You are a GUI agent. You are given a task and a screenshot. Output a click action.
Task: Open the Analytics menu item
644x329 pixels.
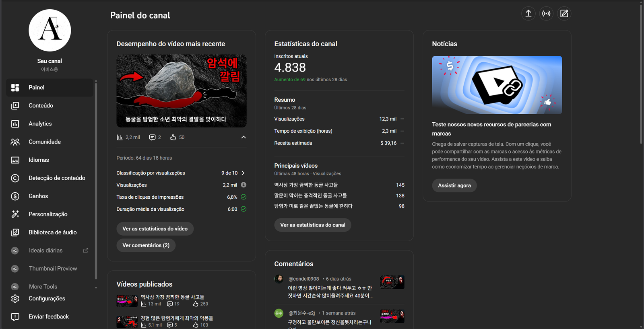50,124
